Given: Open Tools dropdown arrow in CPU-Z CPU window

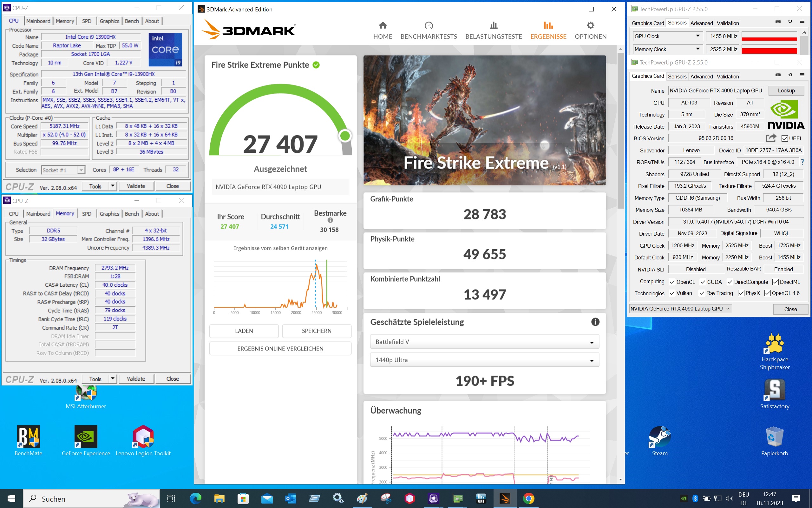Looking at the screenshot, I should pos(113,186).
